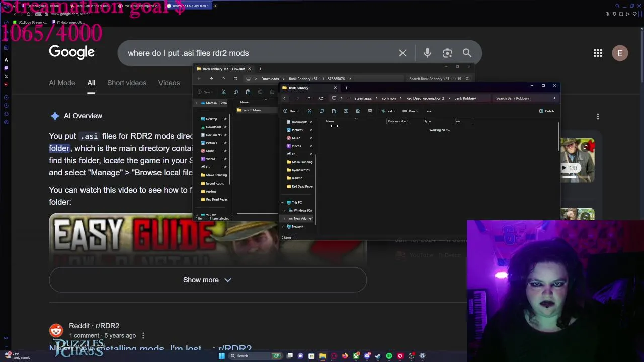Open the Windows Start menu
This screenshot has width=644, height=362.
(222, 356)
